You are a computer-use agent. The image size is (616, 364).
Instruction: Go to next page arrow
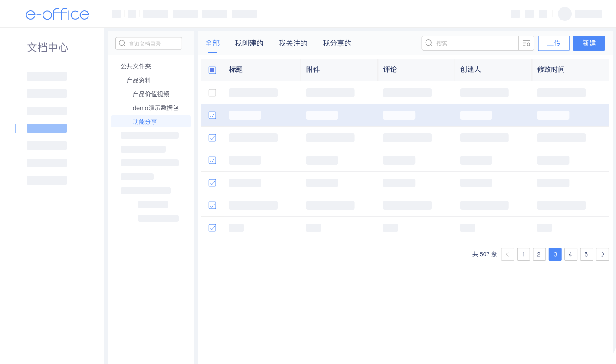tap(603, 254)
